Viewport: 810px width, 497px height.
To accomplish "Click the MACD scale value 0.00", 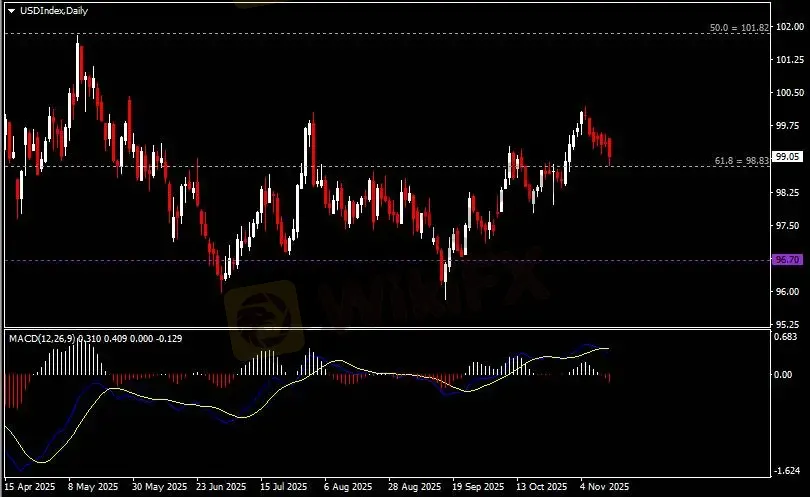I will (784, 375).
